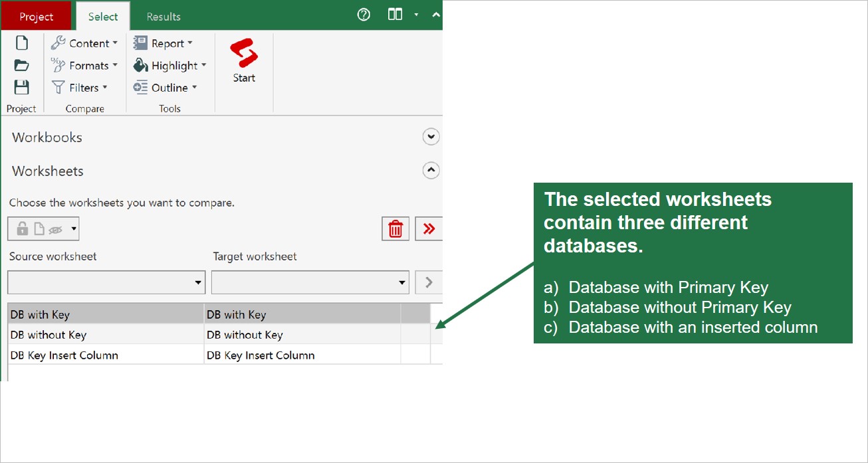Click the gray add pair arrow button
The image size is (868, 463).
pos(429,282)
